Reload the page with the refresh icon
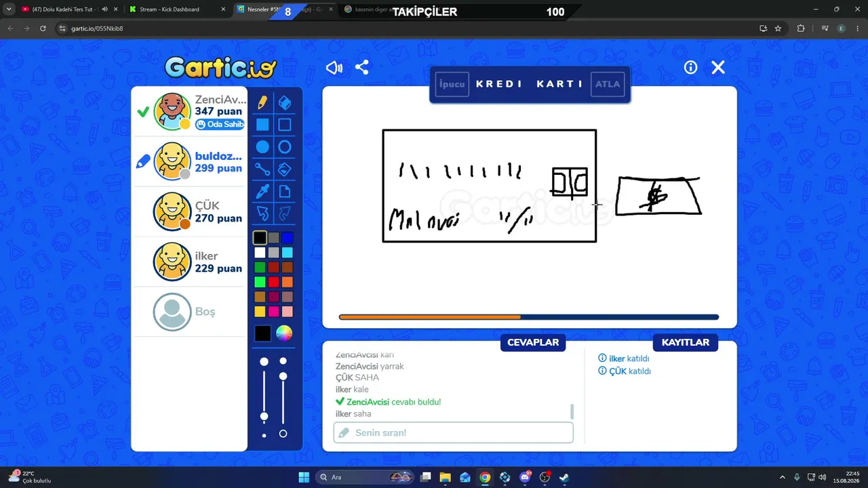Viewport: 868px width, 488px height. 43,28
